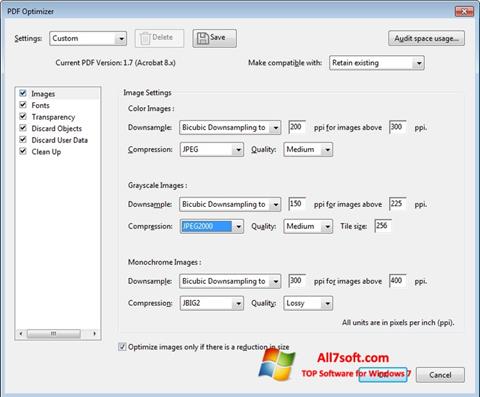Screen dimensions: 480x397
Task: Click the Cancel button
Action: point(440,375)
